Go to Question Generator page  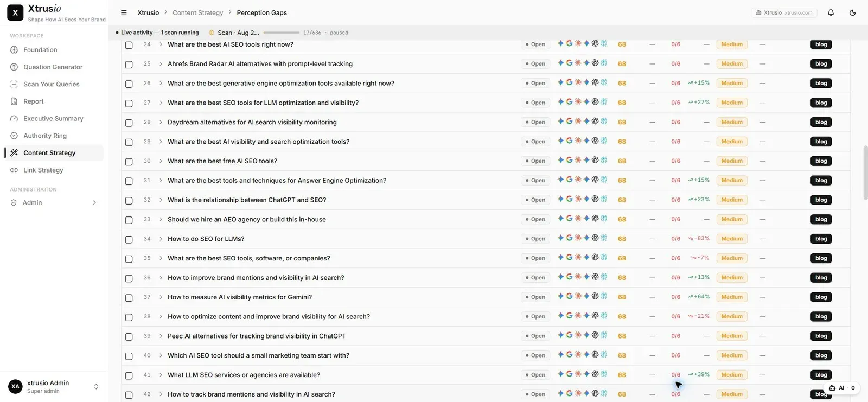[x=54, y=67]
